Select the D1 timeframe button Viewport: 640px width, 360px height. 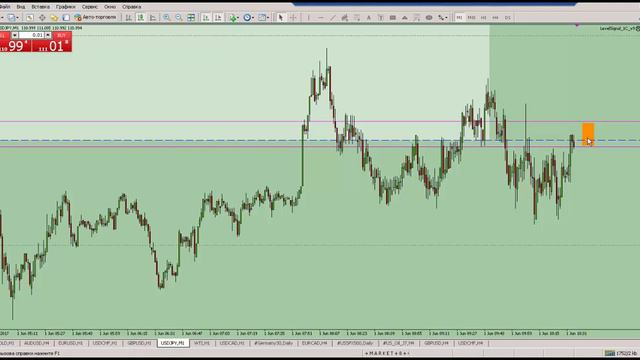(x=507, y=18)
